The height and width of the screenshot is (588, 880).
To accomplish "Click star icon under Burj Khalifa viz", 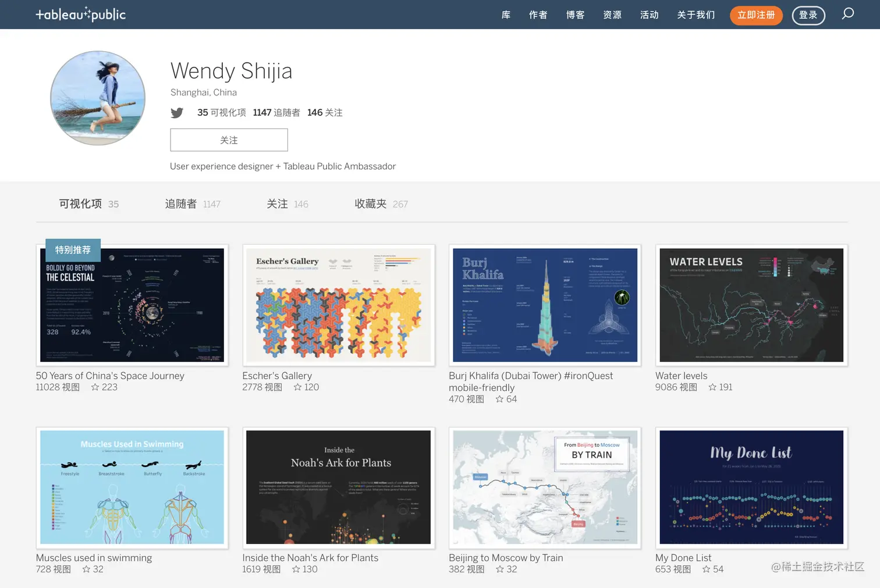I will point(499,399).
